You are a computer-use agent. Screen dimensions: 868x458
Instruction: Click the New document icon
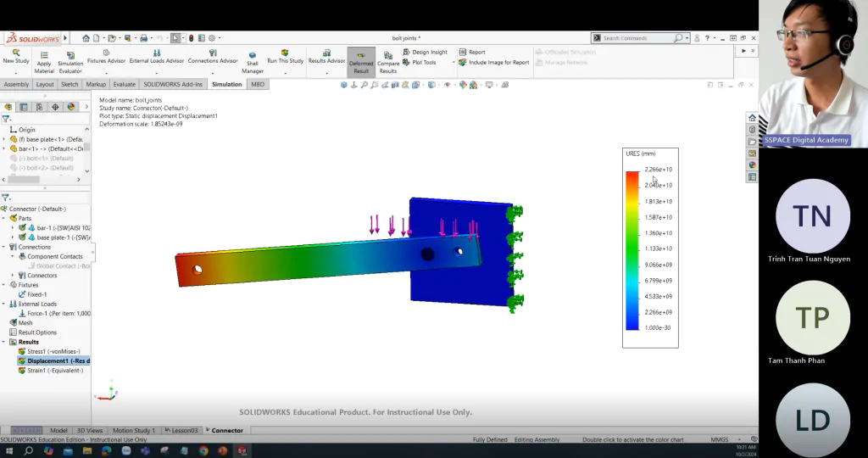click(x=97, y=38)
